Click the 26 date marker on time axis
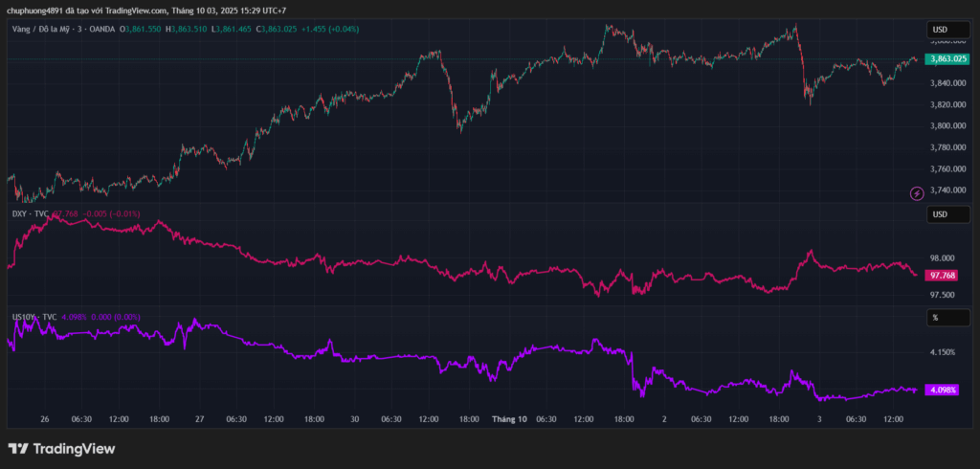 (45, 419)
